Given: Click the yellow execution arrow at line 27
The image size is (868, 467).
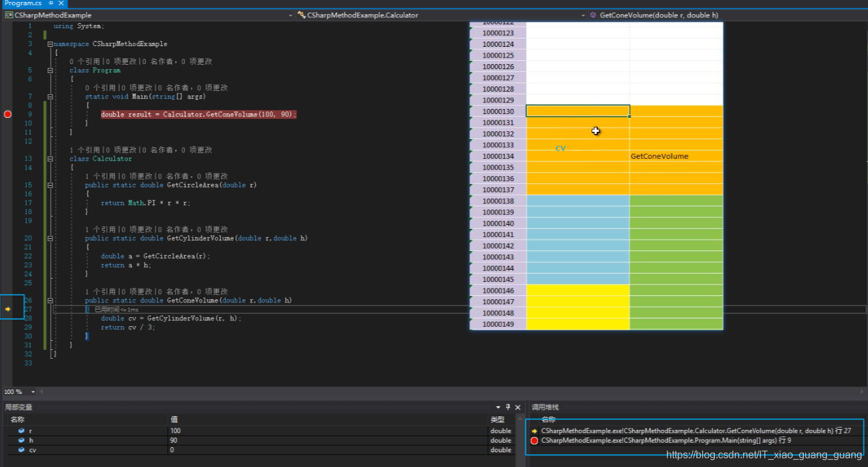Looking at the screenshot, I should point(8,309).
